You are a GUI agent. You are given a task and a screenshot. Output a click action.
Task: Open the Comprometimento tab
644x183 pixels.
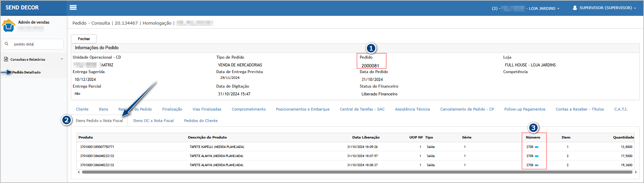coord(248,109)
